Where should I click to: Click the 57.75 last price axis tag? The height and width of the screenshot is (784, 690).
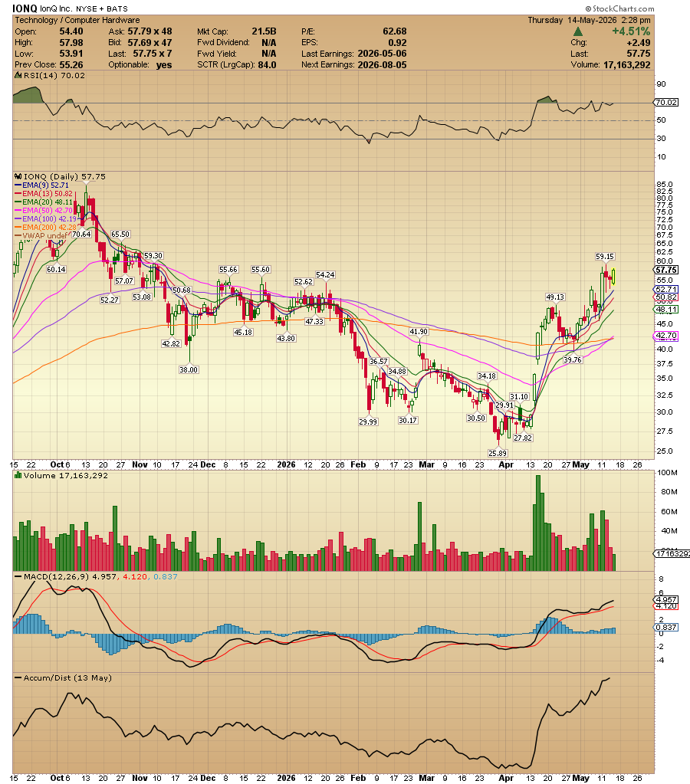tap(666, 270)
